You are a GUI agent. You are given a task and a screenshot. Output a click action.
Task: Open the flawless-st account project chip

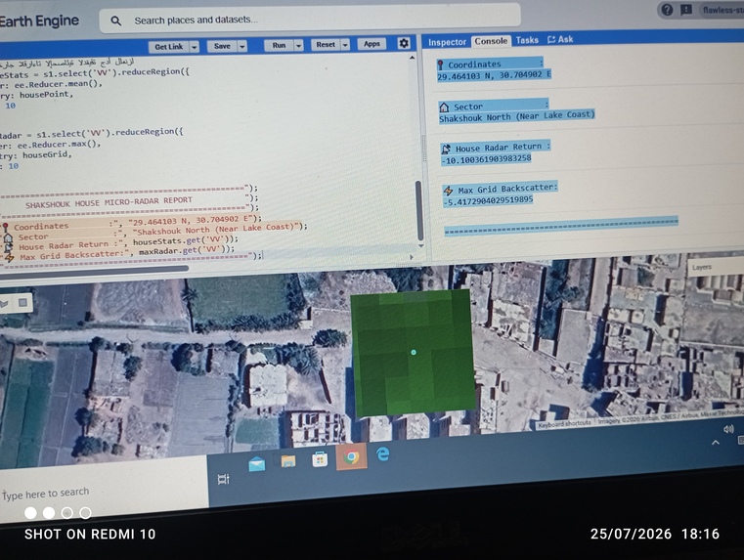[722, 10]
